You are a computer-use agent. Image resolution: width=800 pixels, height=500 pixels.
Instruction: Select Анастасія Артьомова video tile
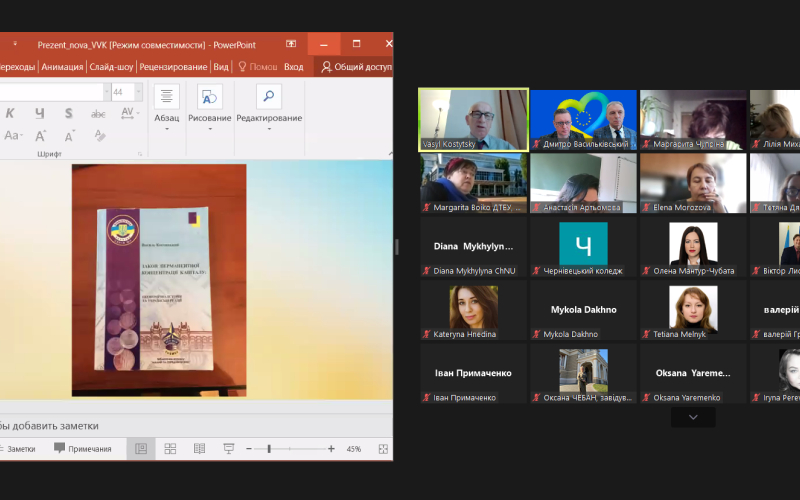tap(583, 183)
